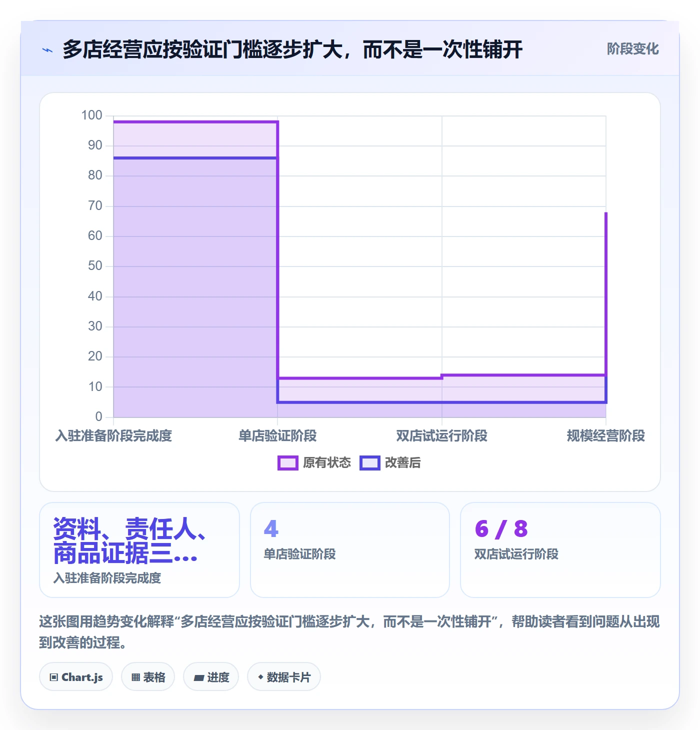The image size is (700, 730).
Task: Click the bar icon in the 进度 tag
Action: 199,677
